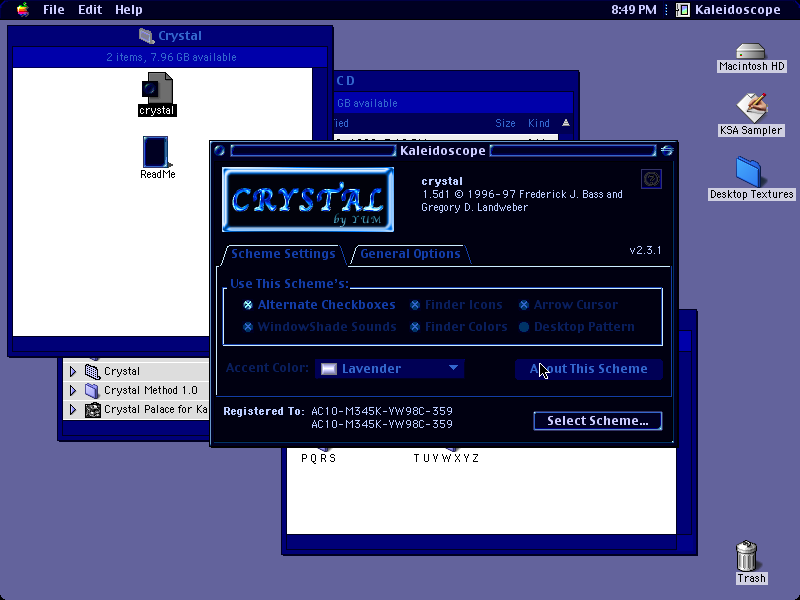The width and height of the screenshot is (800, 600).
Task: Click the Trash icon
Action: tap(746, 556)
